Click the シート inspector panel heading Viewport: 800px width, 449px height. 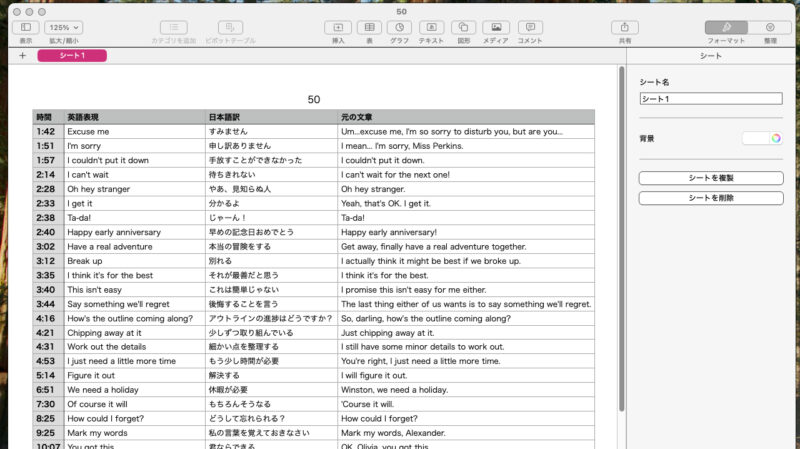[711, 56]
